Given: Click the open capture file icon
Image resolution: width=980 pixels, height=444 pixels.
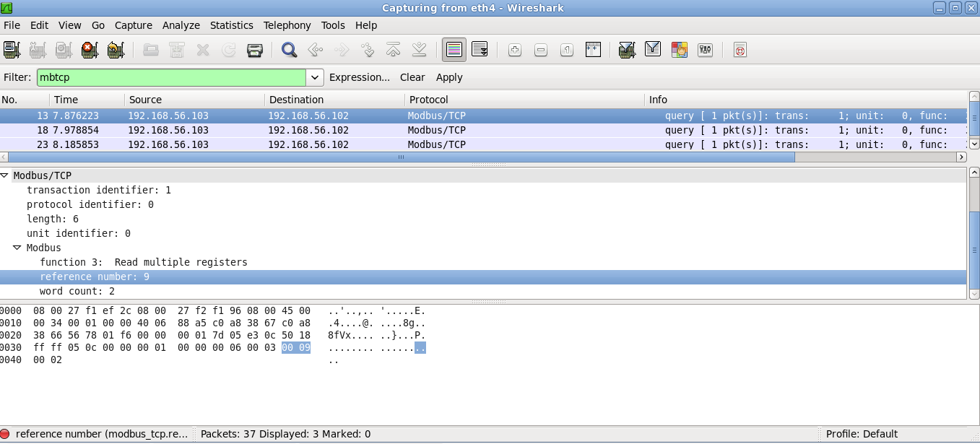Looking at the screenshot, I should tap(151, 50).
